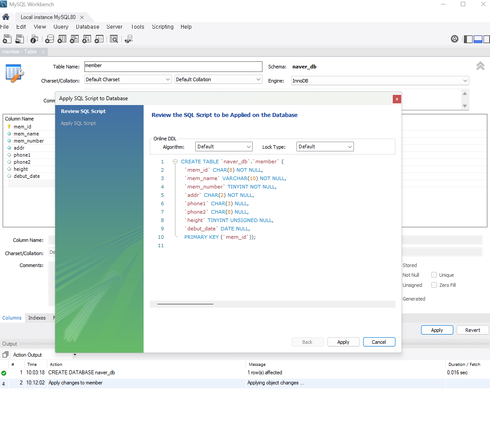This screenshot has width=490, height=448.
Task: Toggle the left sidebar panel icon
Action: pos(468,39)
